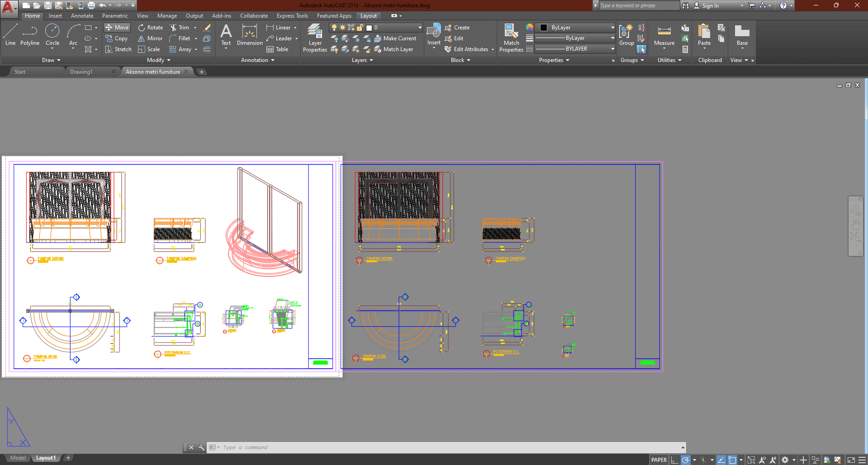Screen dimensions: 868x465
Task: Activate the Circle tool
Action: tap(52, 35)
